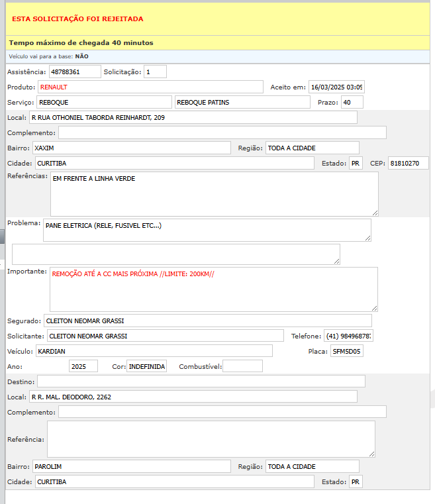Click the Produto field containing RENAULT
This screenshot has width=435, height=504.
click(150, 87)
